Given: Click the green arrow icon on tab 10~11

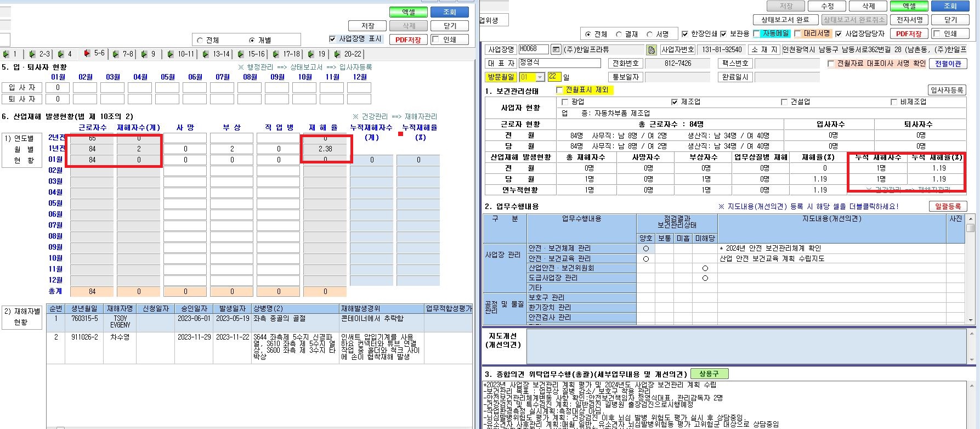Looking at the screenshot, I should click(x=170, y=54).
